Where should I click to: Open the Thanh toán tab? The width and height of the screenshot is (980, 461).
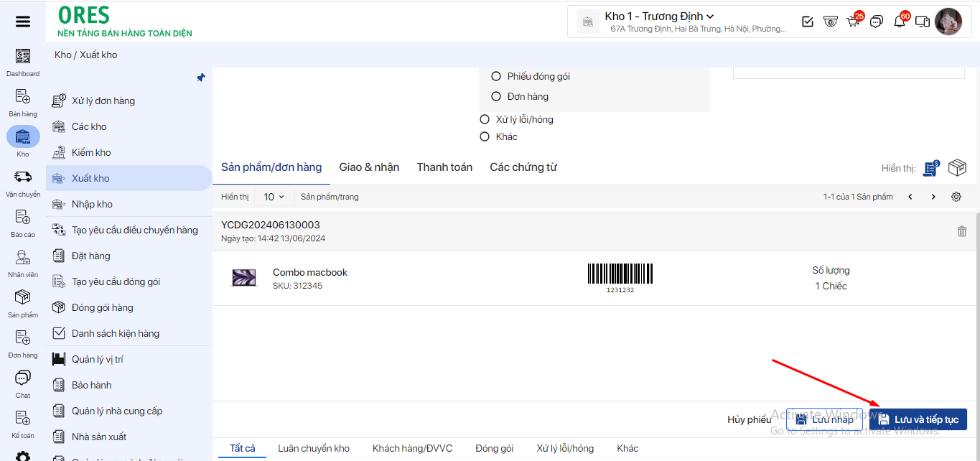click(444, 167)
